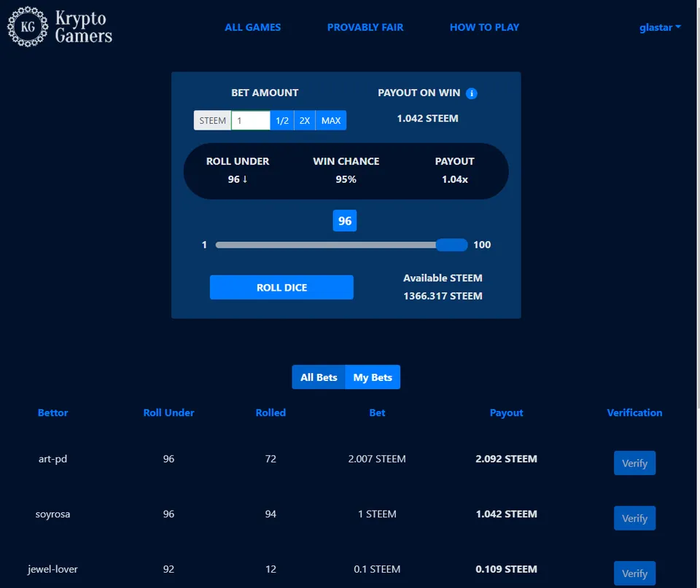Switch to the My Bets tab
This screenshot has height=588, width=700.
pyautogui.click(x=373, y=377)
